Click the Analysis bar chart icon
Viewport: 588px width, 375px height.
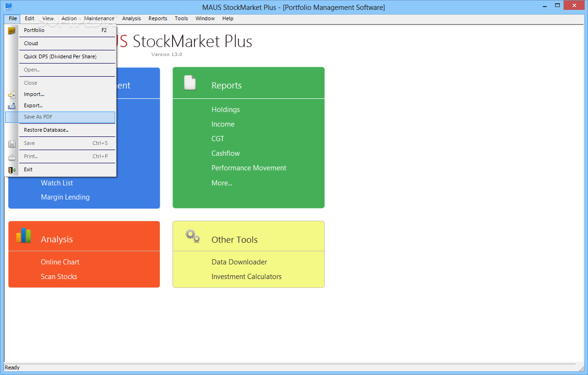[x=24, y=235]
